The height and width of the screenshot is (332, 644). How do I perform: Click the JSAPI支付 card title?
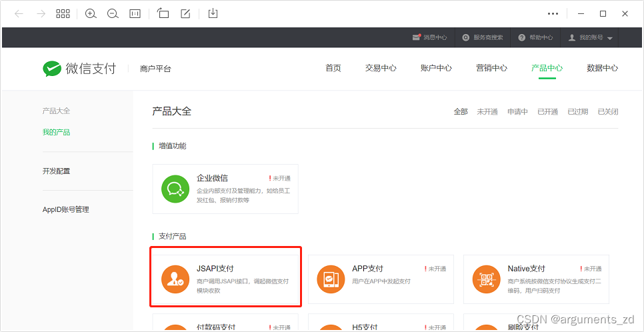coord(215,269)
